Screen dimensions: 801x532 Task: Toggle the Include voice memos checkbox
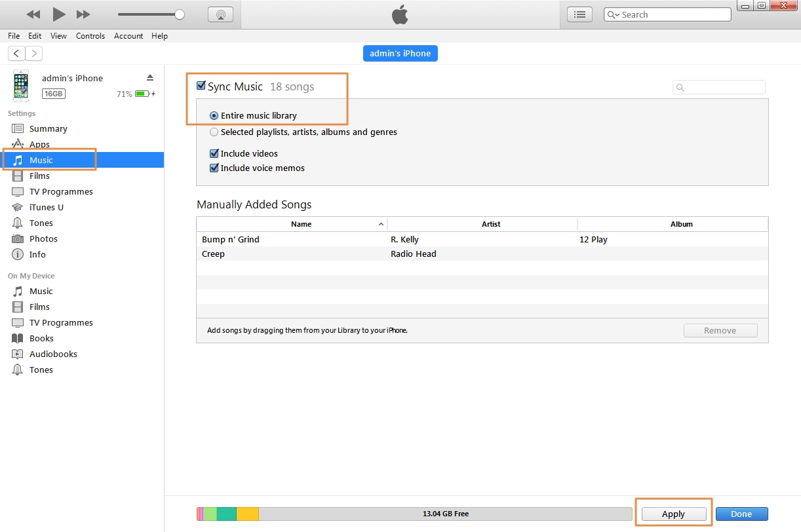click(x=214, y=168)
